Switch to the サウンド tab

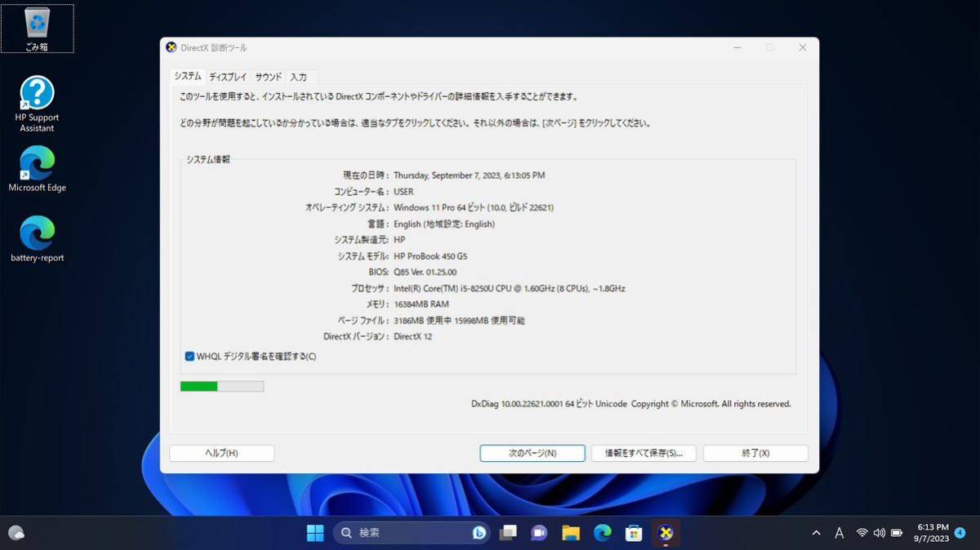point(268,77)
